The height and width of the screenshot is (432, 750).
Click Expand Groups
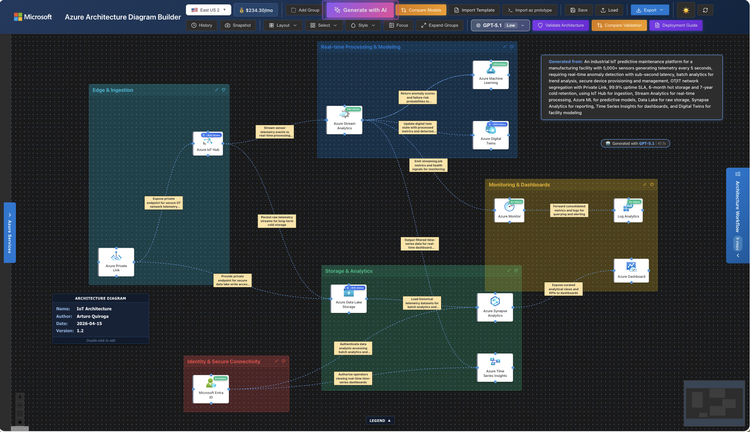(440, 25)
